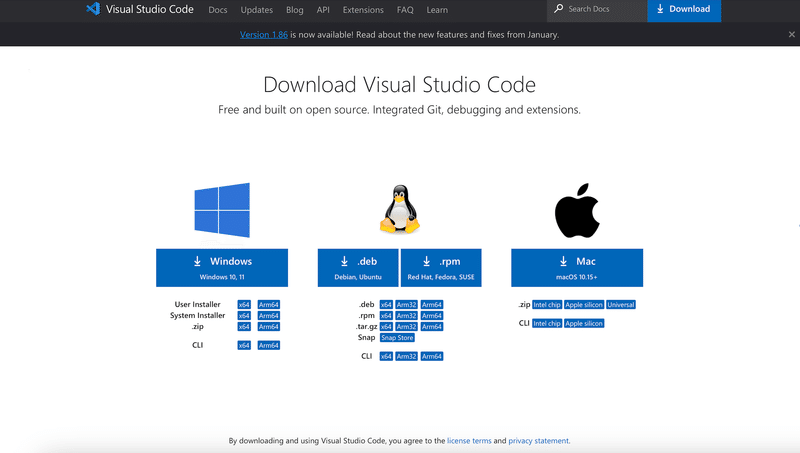Go to the Blog page
The image size is (800, 453).
(294, 10)
